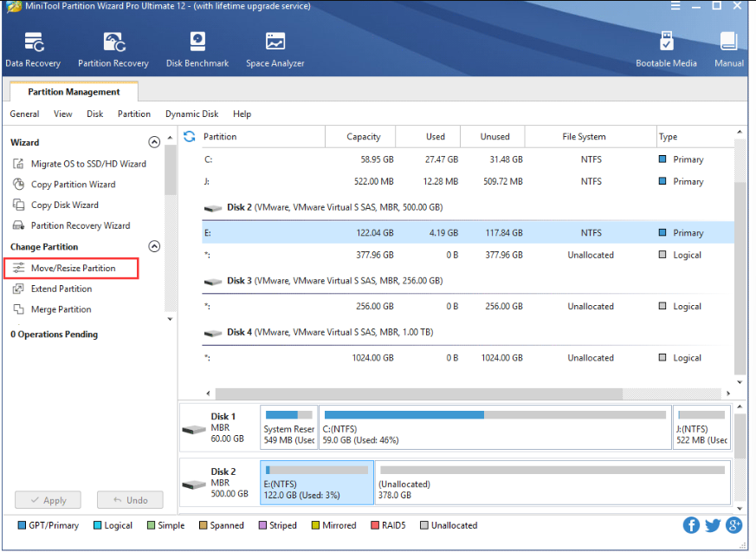Open Disk Benchmark tool
756x559 pixels.
tap(197, 49)
